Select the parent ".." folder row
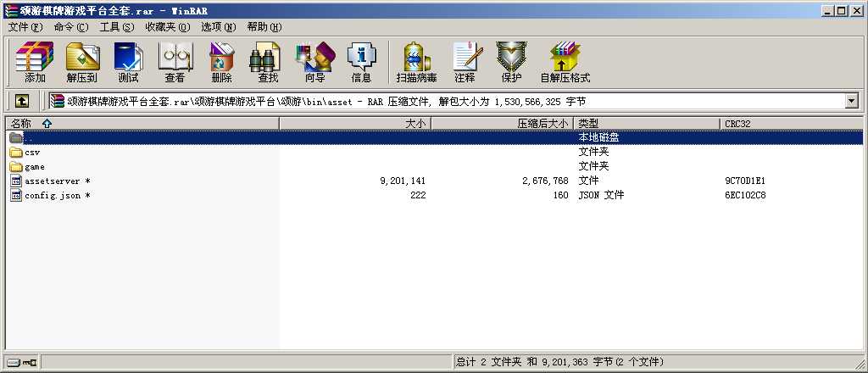 (434, 137)
